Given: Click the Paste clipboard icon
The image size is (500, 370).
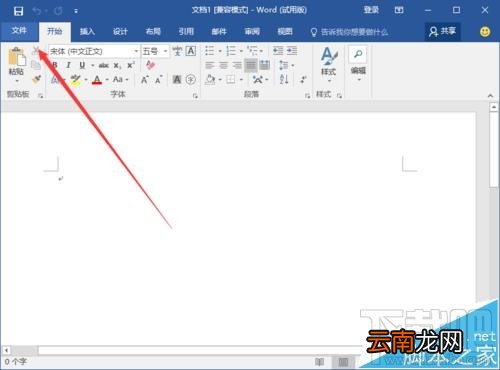Looking at the screenshot, I should [17, 57].
